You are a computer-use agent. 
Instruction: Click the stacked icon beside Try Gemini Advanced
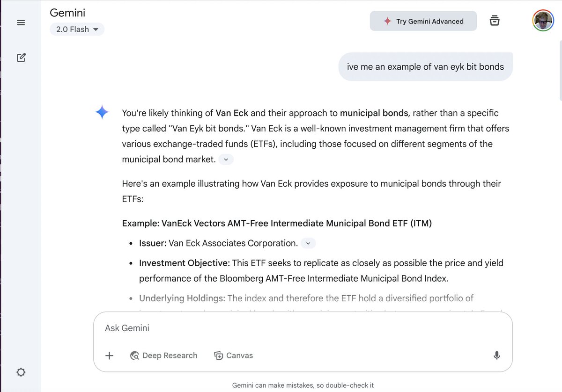pyautogui.click(x=494, y=21)
